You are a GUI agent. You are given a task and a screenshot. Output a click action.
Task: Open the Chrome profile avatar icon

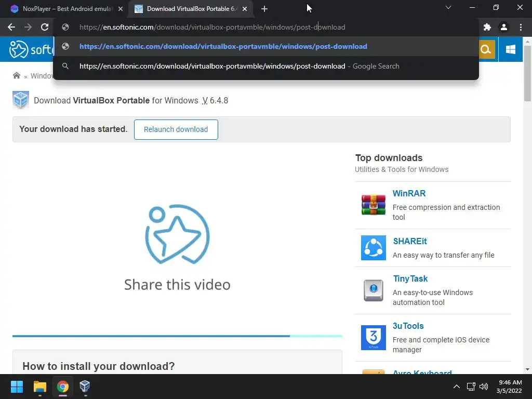click(x=504, y=27)
